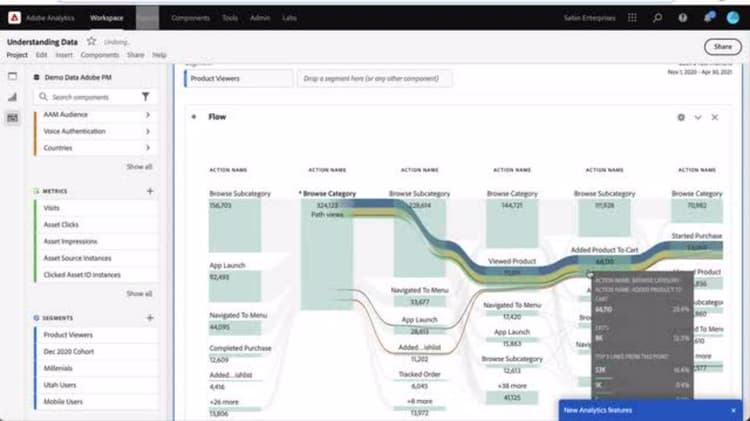Dismiss the New Analytics features banner
Image resolution: width=750 pixels, height=421 pixels.
[733, 410]
